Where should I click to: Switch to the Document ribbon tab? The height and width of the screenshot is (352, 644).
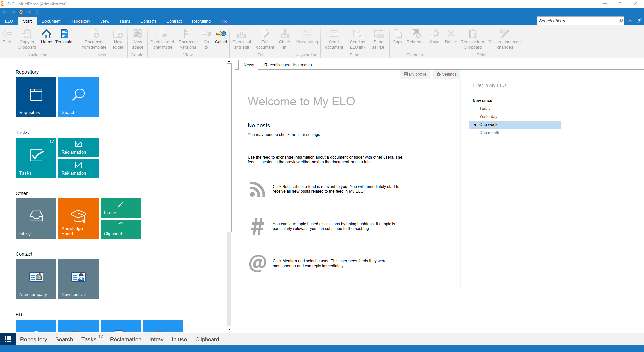(51, 21)
